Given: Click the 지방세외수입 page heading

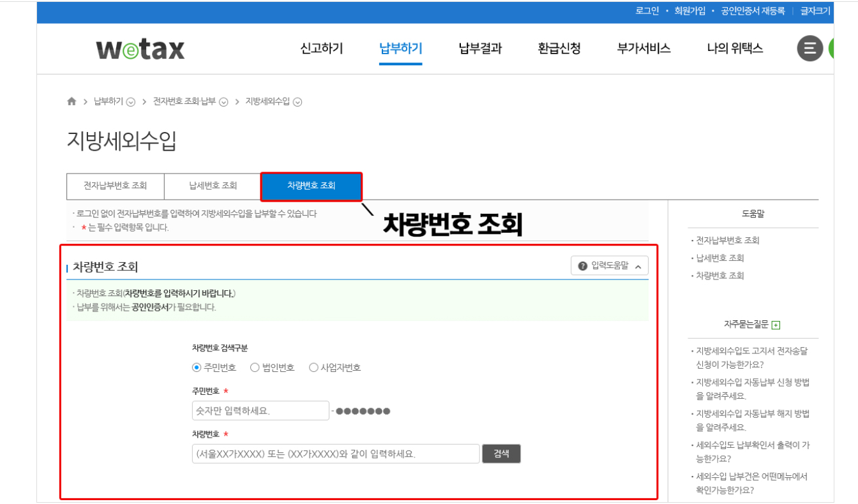Looking at the screenshot, I should click(121, 142).
